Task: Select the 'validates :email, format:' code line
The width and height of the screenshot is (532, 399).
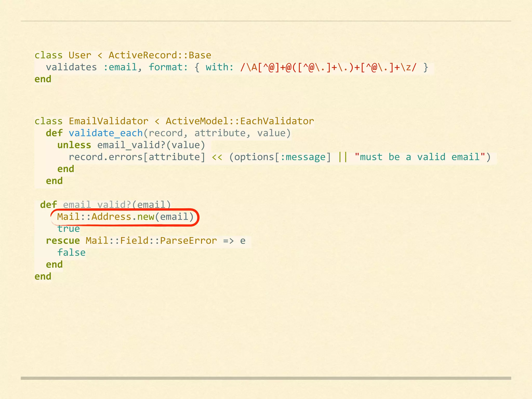Action: pyautogui.click(x=237, y=67)
